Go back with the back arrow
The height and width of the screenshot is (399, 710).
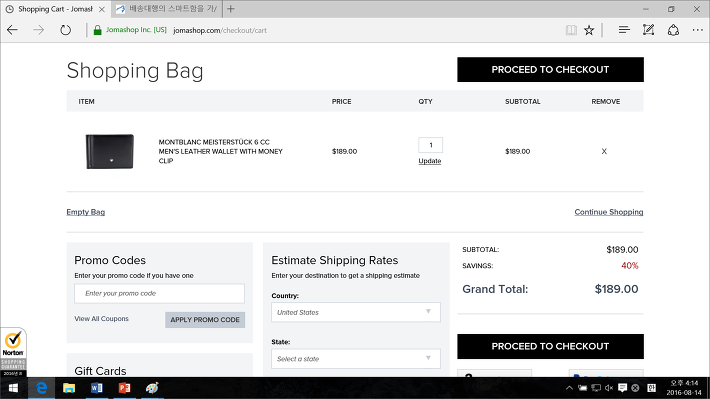click(12, 30)
